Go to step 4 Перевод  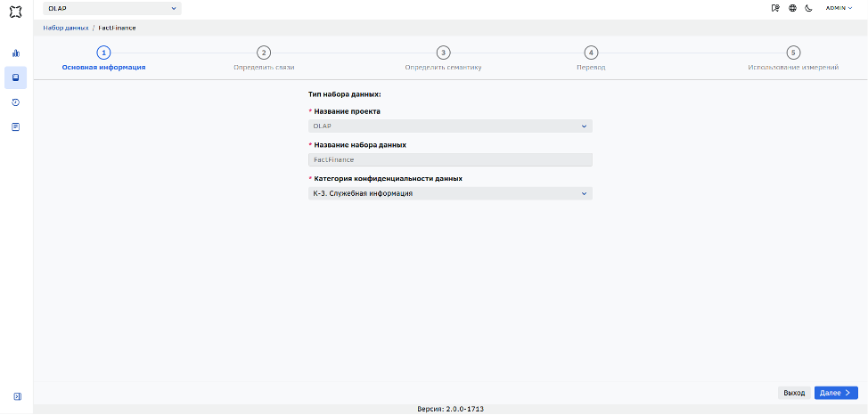(591, 59)
